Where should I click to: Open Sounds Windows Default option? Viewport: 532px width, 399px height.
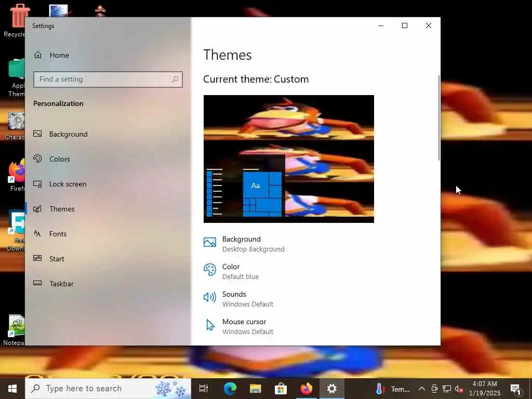tap(238, 299)
